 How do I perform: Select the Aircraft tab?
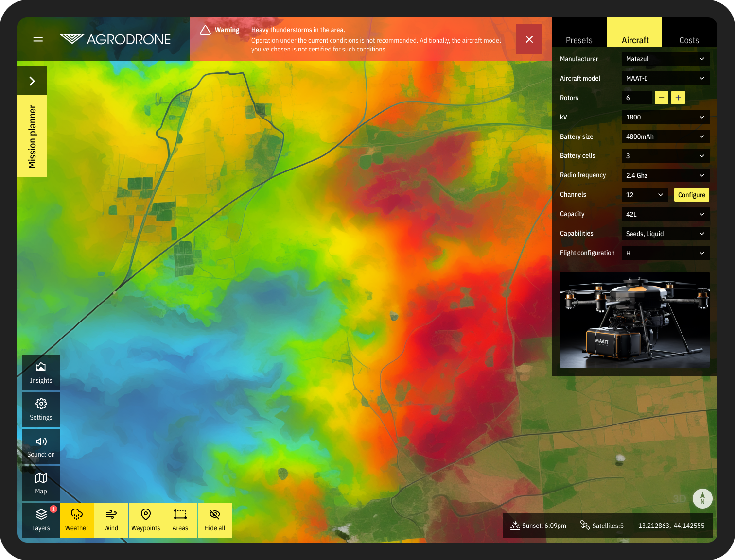(635, 33)
